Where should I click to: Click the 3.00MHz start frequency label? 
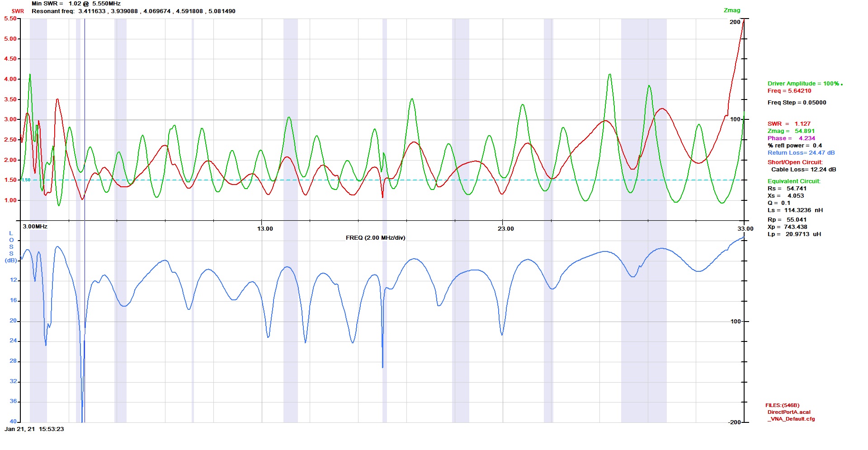(35, 227)
